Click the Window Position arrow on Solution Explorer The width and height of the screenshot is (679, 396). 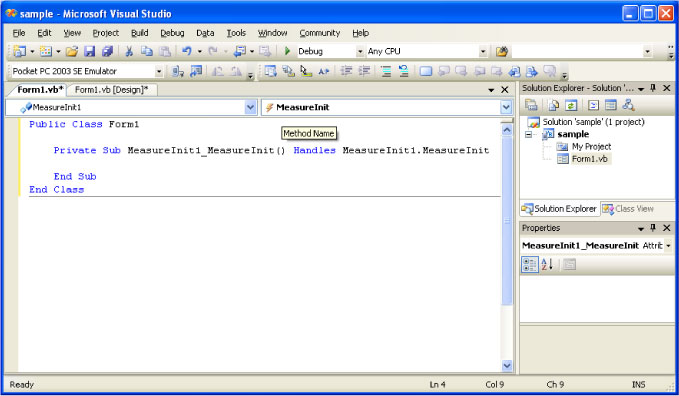click(641, 89)
